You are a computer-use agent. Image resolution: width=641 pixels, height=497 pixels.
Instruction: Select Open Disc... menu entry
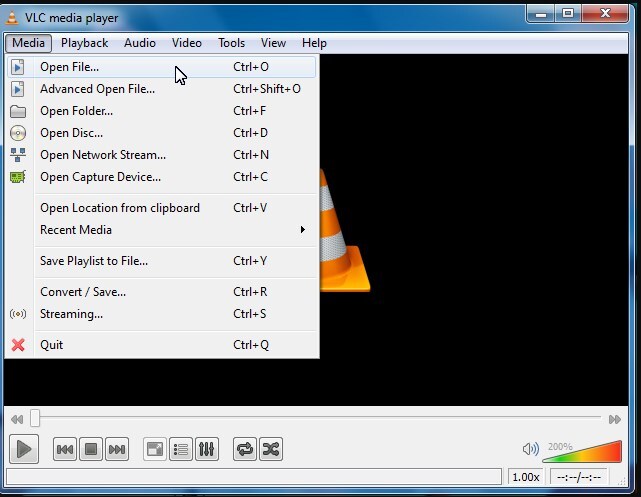pos(162,133)
